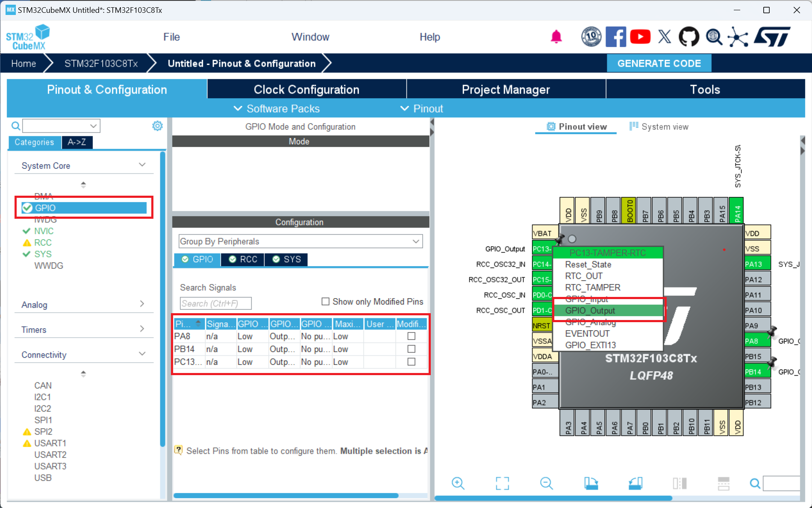Open the Group By Peripherals dropdown
The height and width of the screenshot is (508, 812).
(x=300, y=241)
